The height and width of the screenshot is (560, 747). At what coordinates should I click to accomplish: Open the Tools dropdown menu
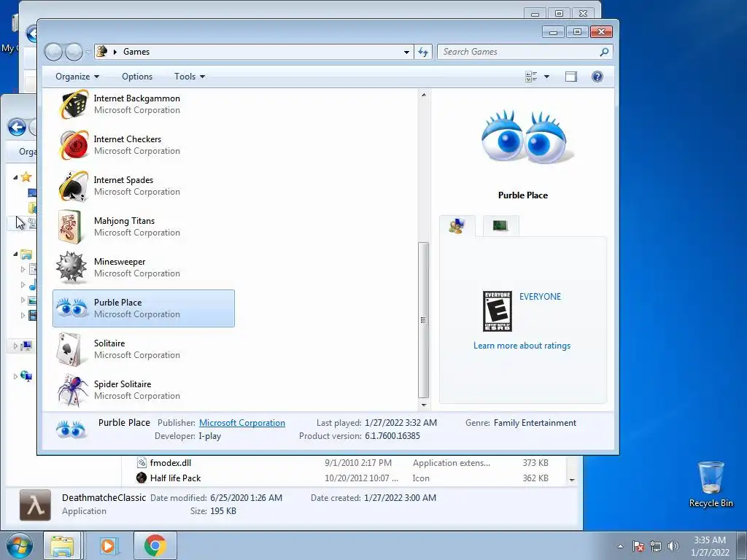click(189, 76)
